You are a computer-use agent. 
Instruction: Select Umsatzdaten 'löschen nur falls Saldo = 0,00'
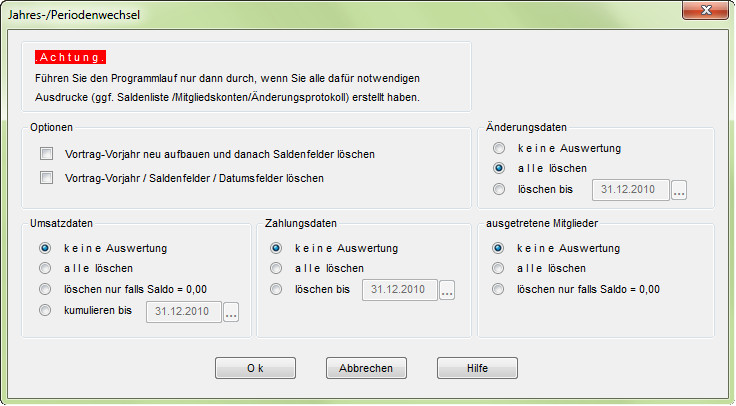coord(45,290)
